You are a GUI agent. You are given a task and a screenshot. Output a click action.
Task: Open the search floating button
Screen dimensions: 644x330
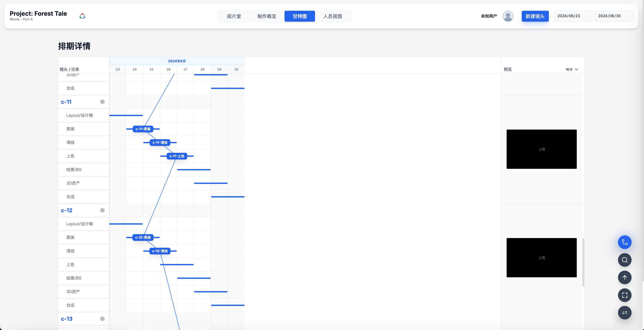[625, 260]
